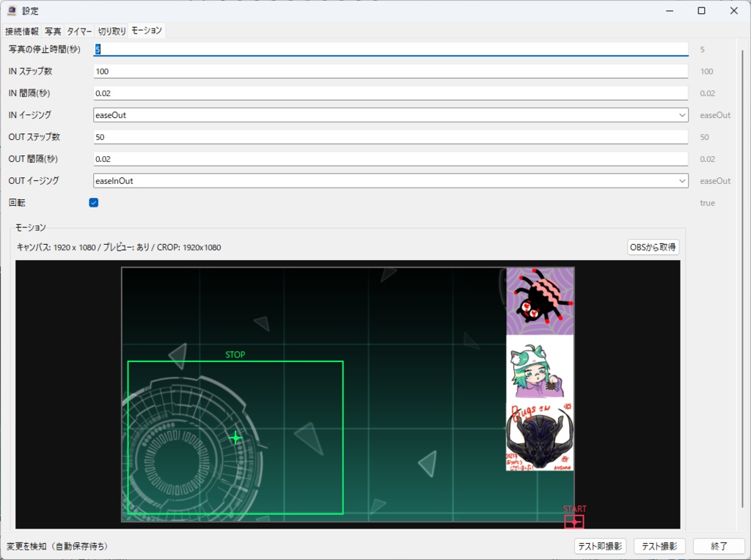Open the IN イージング dropdown
Viewport: 751px width, 560px height.
pyautogui.click(x=682, y=115)
